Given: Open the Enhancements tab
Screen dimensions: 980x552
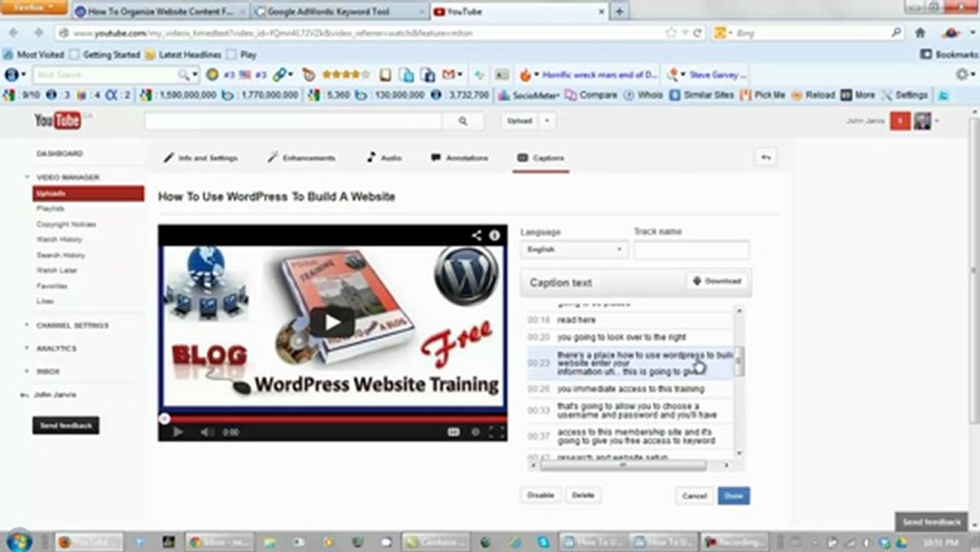Looking at the screenshot, I should coord(301,158).
